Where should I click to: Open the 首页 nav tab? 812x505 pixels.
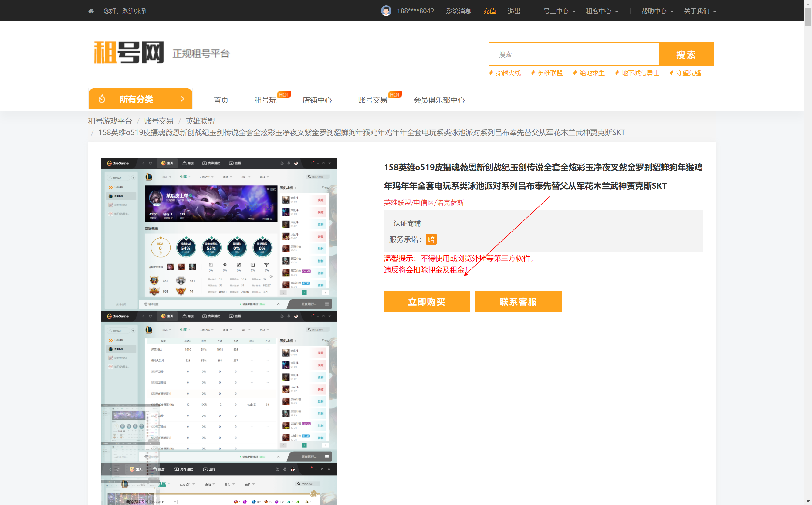coord(221,100)
